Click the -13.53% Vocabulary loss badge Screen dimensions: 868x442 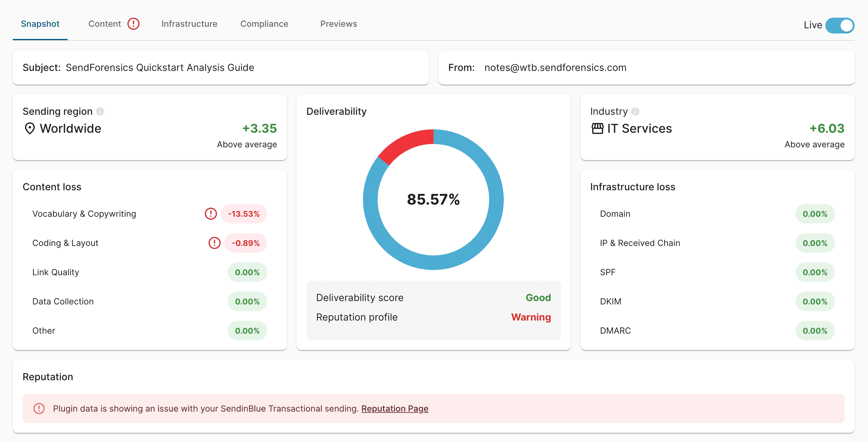click(x=244, y=214)
